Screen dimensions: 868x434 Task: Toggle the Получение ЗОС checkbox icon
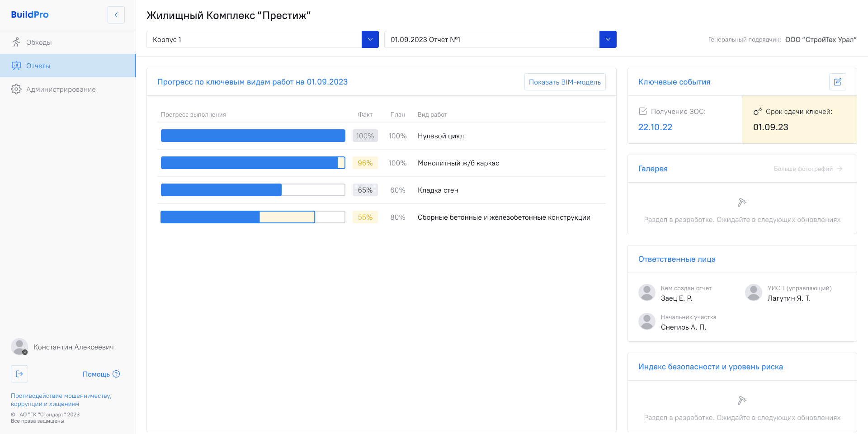pyautogui.click(x=643, y=111)
